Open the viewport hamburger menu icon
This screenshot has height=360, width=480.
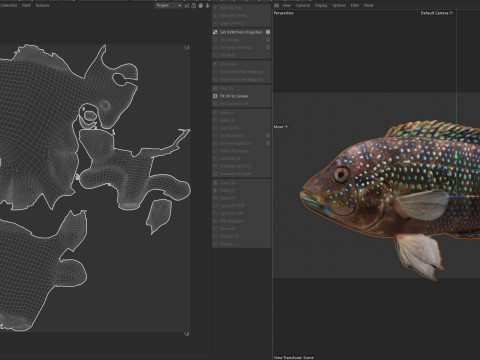pyautogui.click(x=276, y=5)
